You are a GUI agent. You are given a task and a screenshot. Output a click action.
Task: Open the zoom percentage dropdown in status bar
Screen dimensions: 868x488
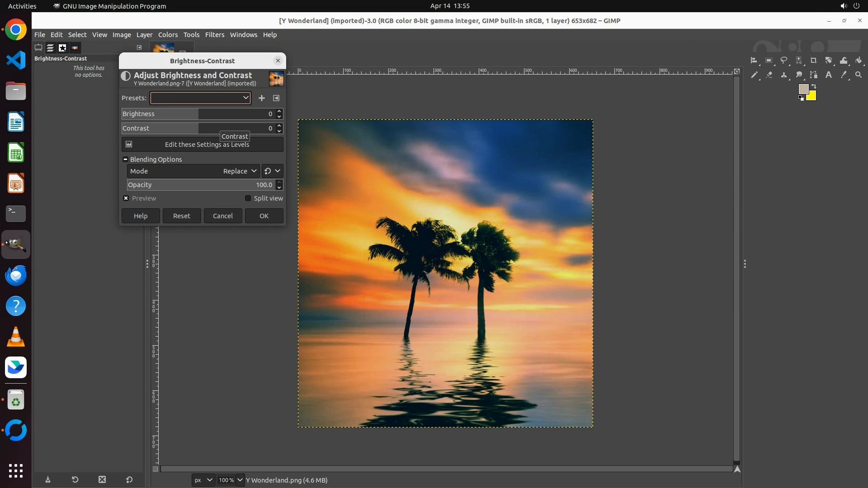(240, 480)
